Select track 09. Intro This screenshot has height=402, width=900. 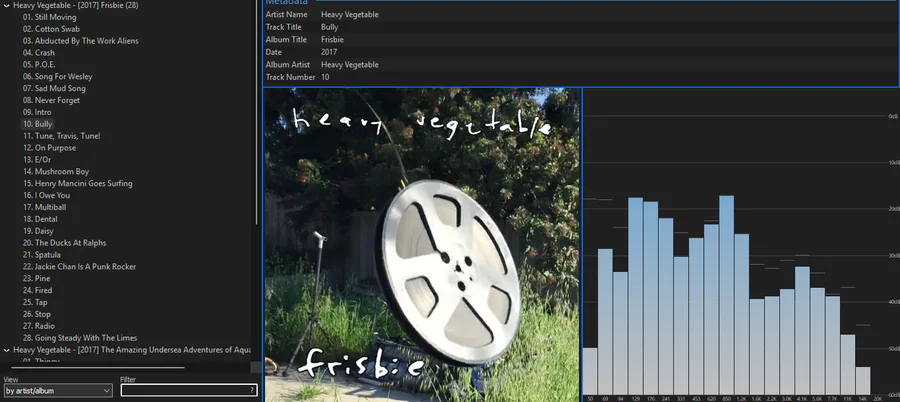coord(37,112)
